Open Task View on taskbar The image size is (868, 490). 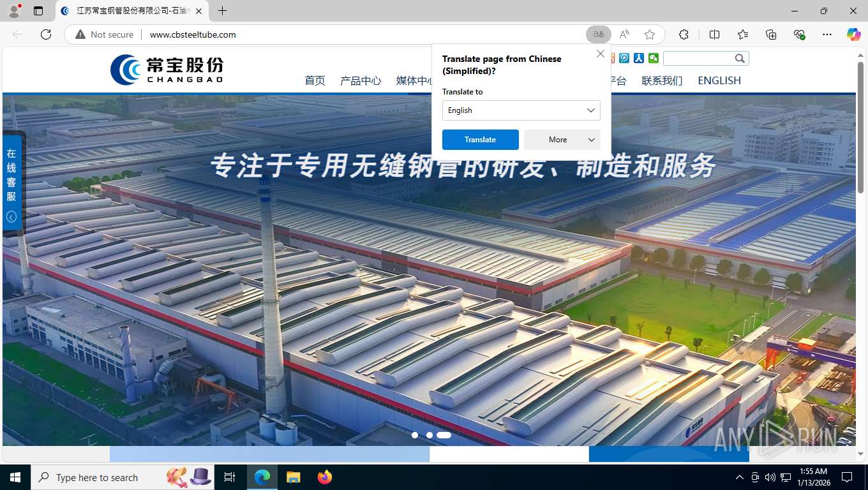[x=230, y=477]
